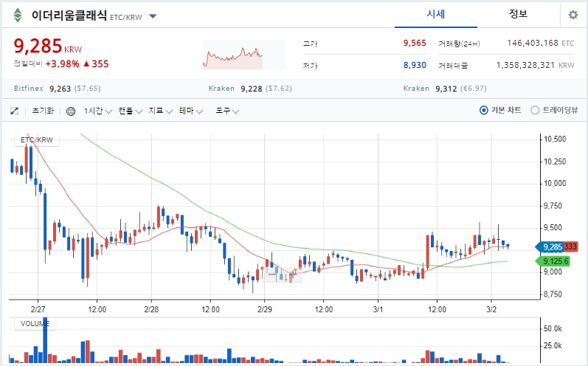Expand the 지표 indicators dropdown
Viewport: 588px width, 366px height.
pyautogui.click(x=161, y=111)
